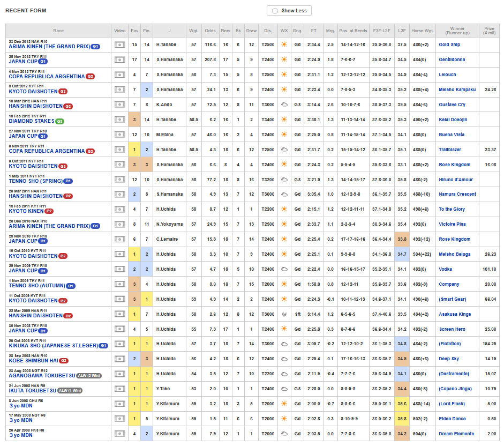
Task: Play video for 18 Mar 2012 Hanshin Daishoten
Action: 119,105
